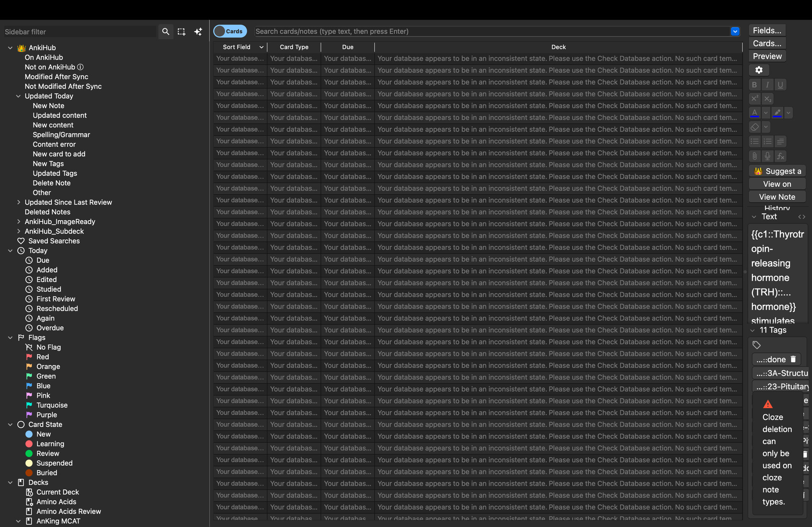Toggle the Cards/Notes mode switch
This screenshot has height=527, width=812.
[230, 31]
